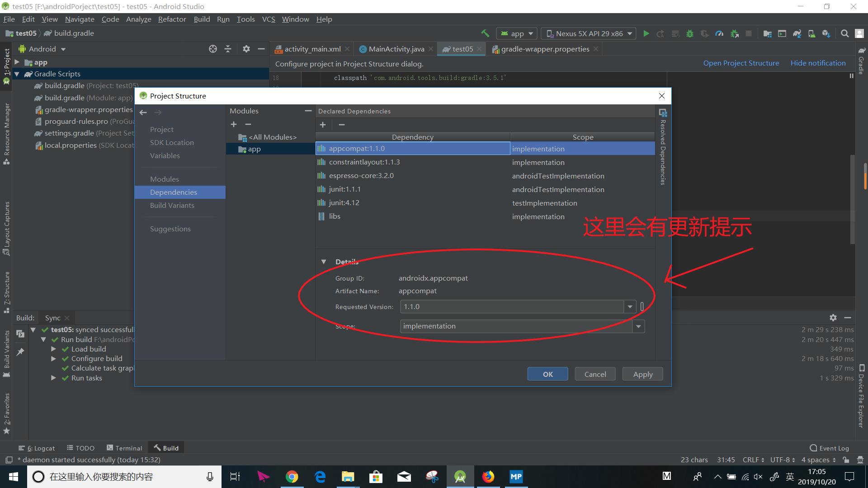Add a declared dependency with plus icon
This screenshot has height=488, width=868.
click(x=323, y=125)
